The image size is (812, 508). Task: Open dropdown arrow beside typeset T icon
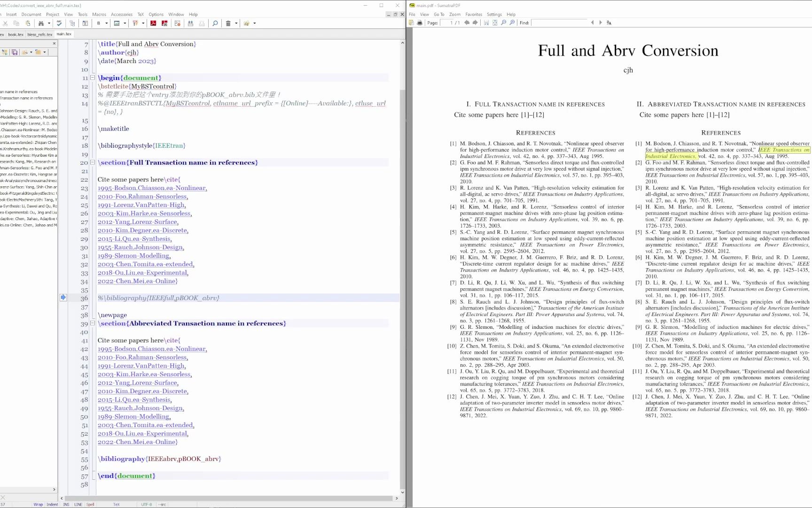click(143, 23)
